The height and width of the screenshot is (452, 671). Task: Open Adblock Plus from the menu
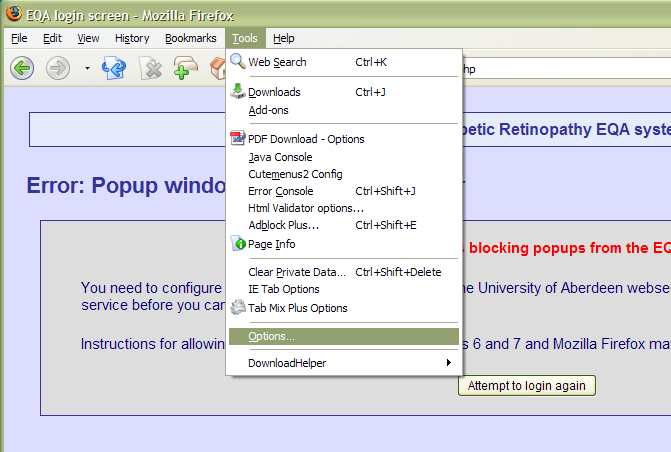[x=344, y=225]
